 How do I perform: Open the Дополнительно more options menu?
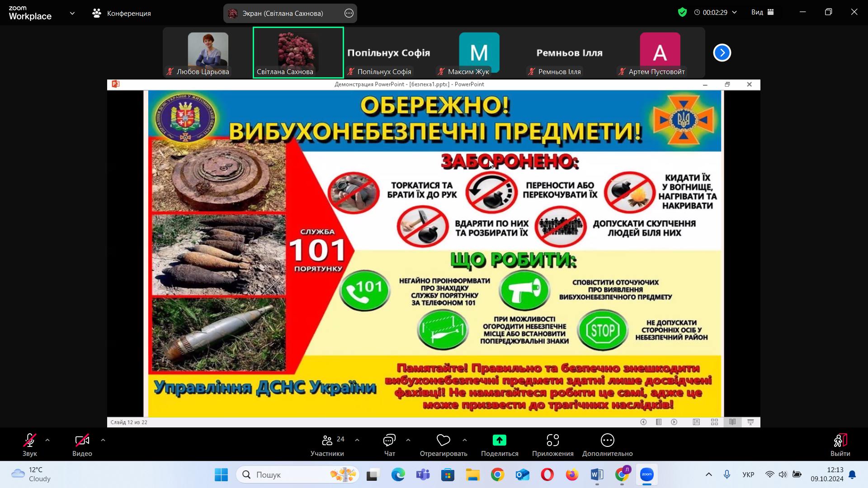click(x=607, y=441)
